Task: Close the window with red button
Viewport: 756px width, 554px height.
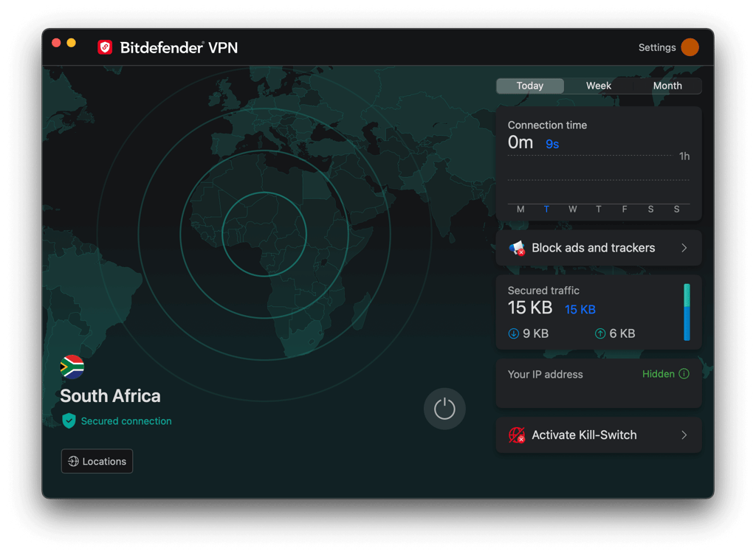Action: click(56, 43)
